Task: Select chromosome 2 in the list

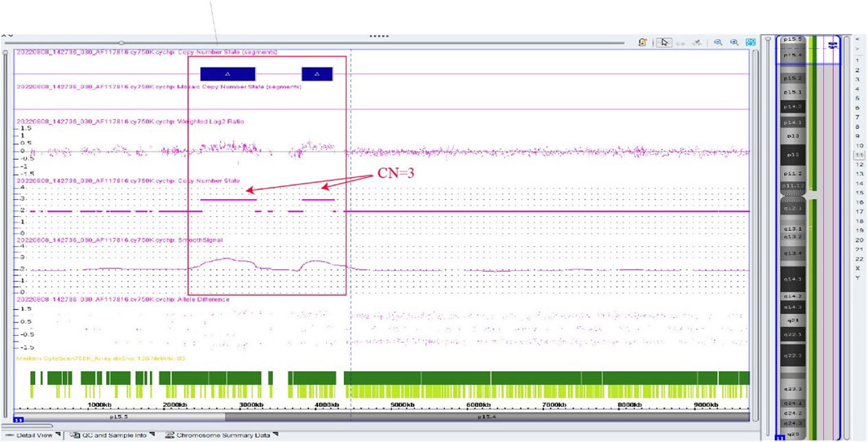Action: (857, 70)
